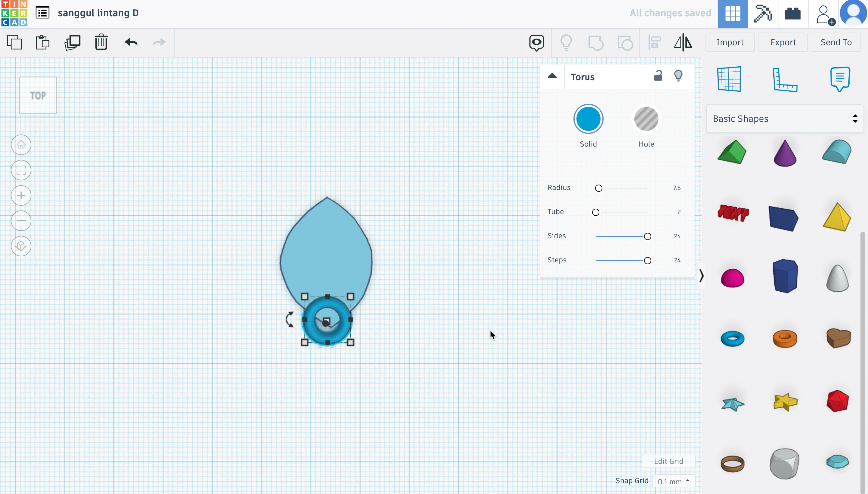Undo the last action
The width and height of the screenshot is (868, 494).
(x=131, y=42)
